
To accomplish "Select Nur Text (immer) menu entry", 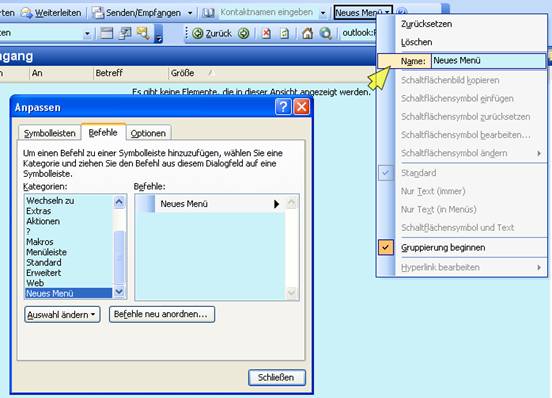I will coord(463,191).
